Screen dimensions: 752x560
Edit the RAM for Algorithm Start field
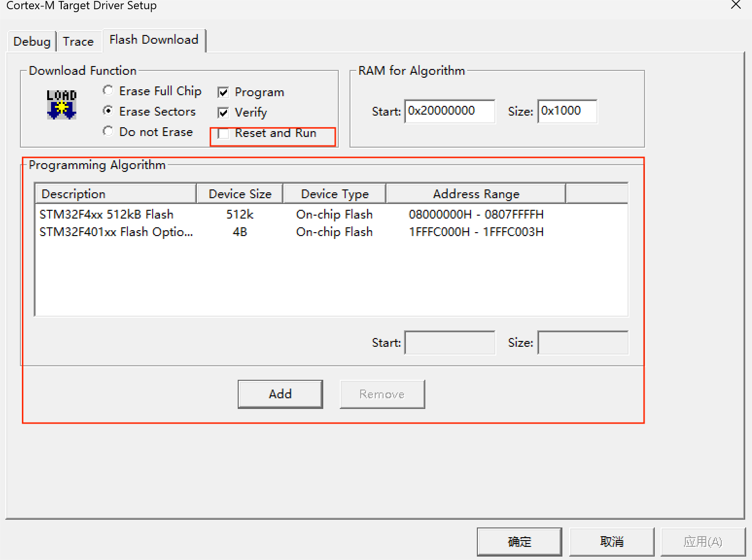[450, 111]
